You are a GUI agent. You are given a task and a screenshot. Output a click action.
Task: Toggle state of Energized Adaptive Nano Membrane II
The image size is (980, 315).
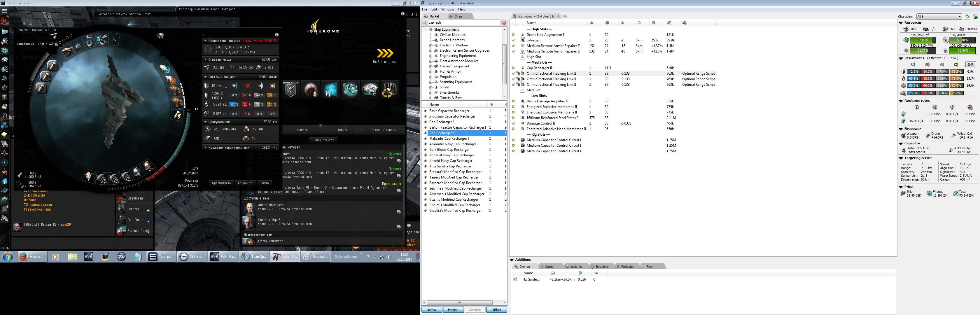(x=513, y=129)
